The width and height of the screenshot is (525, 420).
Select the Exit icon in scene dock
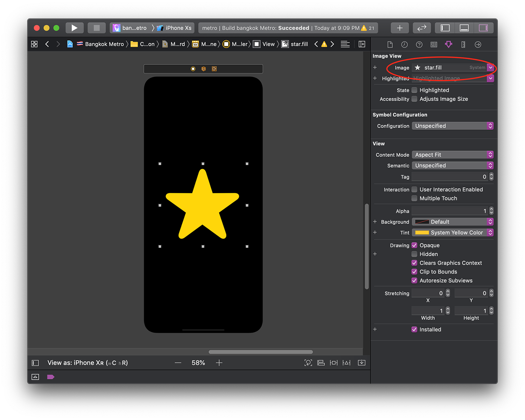pyautogui.click(x=214, y=69)
